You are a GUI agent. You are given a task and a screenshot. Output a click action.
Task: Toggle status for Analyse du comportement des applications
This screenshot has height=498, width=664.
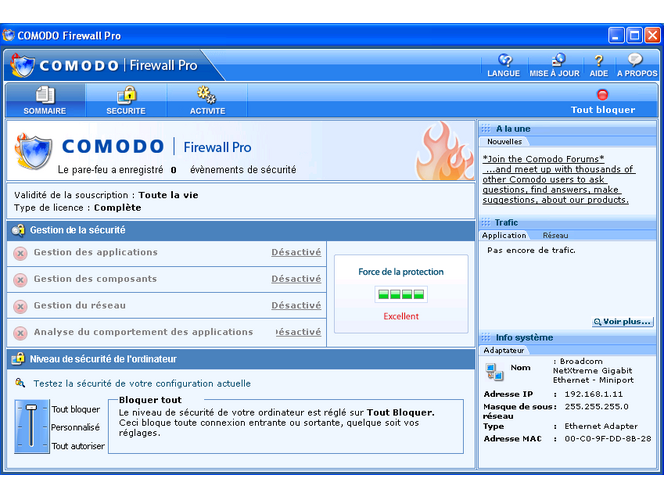point(298,332)
